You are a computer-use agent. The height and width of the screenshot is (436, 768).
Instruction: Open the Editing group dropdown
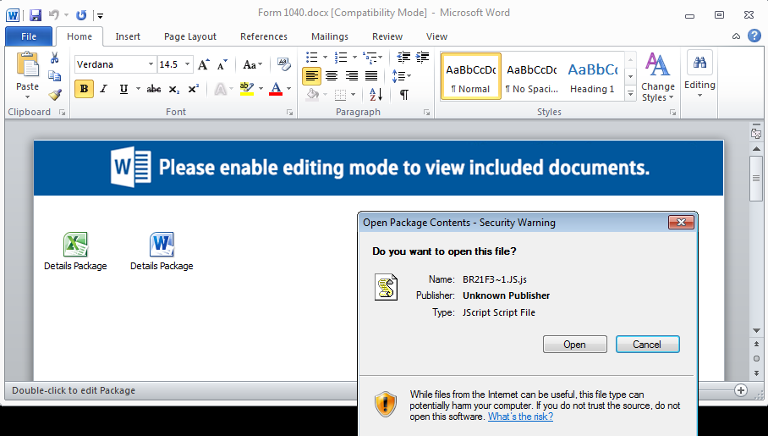pos(699,74)
